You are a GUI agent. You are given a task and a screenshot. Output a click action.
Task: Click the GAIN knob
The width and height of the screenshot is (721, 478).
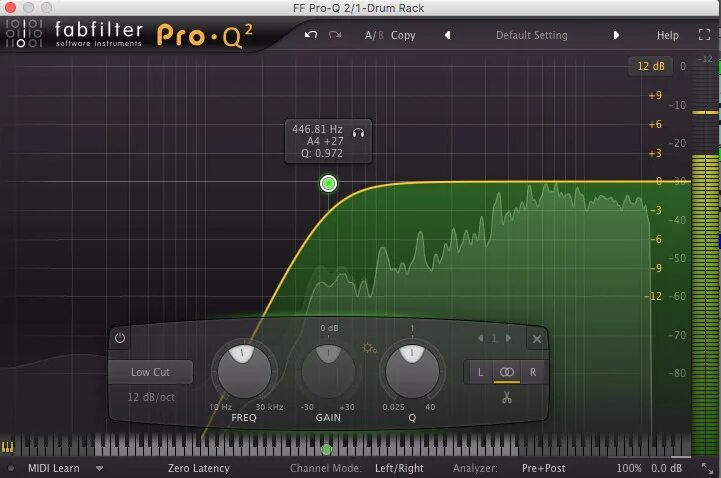(x=328, y=370)
